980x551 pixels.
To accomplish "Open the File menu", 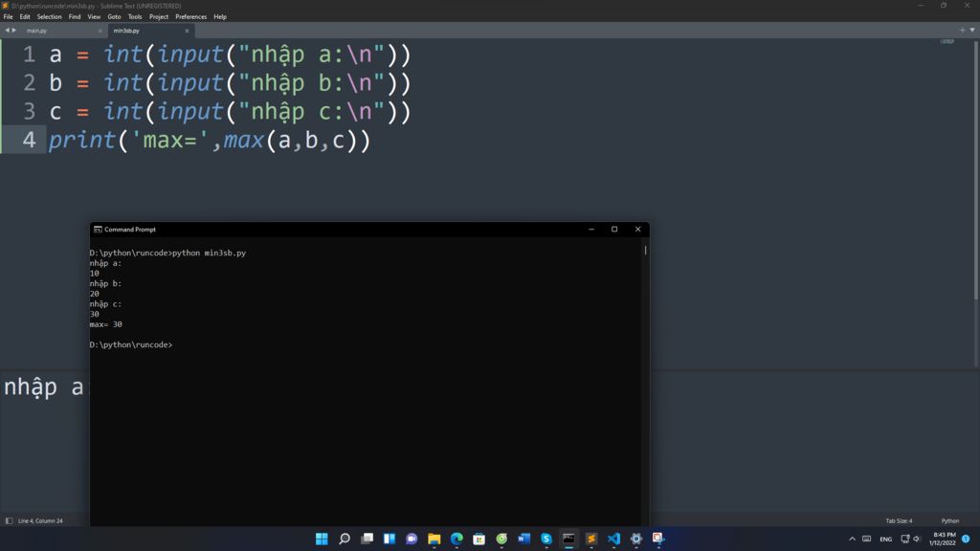I will 8,17.
